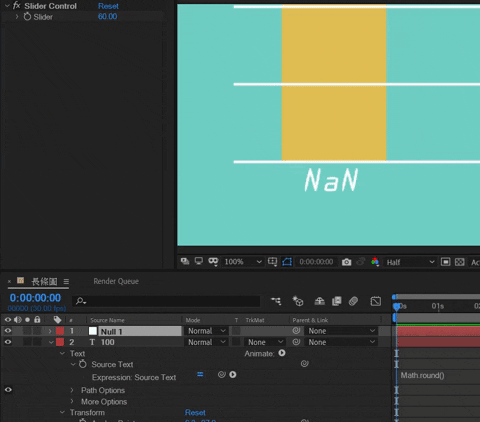Toggle the Slider stopwatch
Image resolution: width=480 pixels, height=422 pixels.
coord(27,16)
